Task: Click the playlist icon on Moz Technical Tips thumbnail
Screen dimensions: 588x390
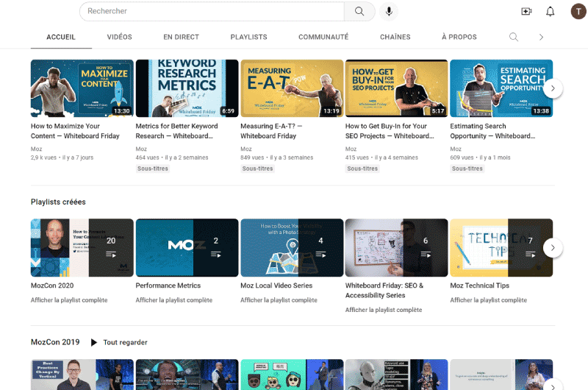Action: point(530,255)
